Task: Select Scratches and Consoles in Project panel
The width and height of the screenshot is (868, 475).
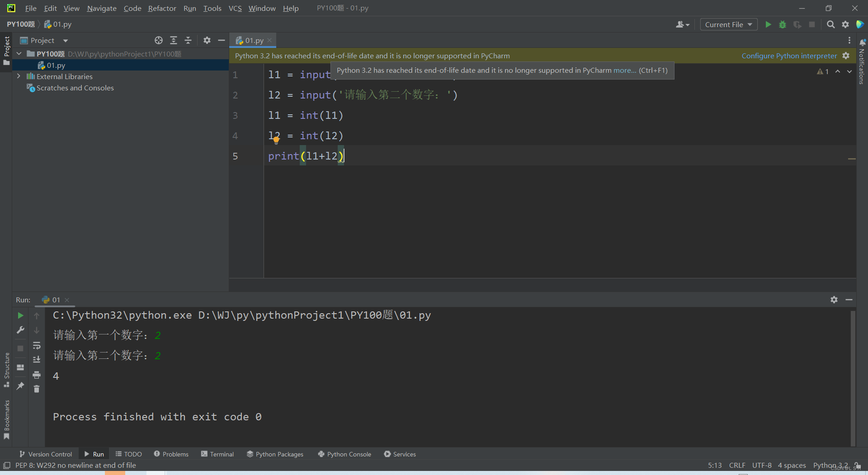Action: pyautogui.click(x=75, y=88)
